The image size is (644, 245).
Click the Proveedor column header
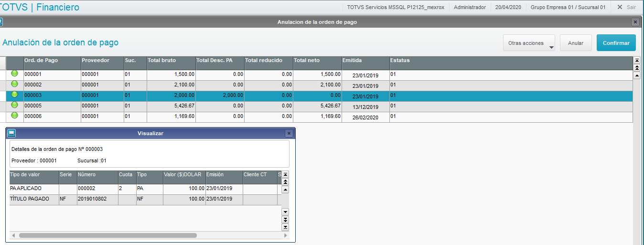click(102, 63)
